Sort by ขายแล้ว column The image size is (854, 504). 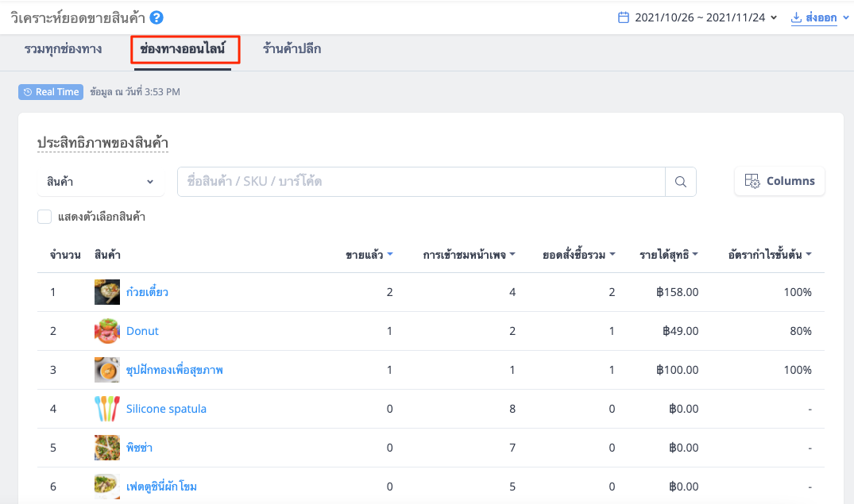click(369, 255)
